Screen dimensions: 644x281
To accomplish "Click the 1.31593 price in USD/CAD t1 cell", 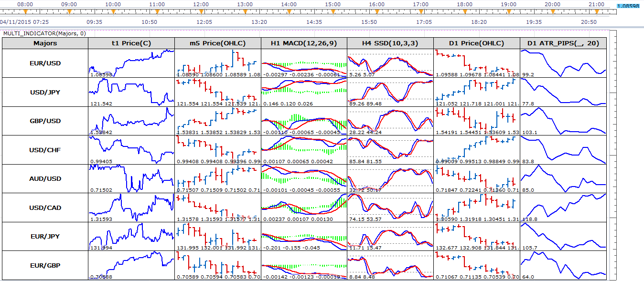I will pos(101,219).
